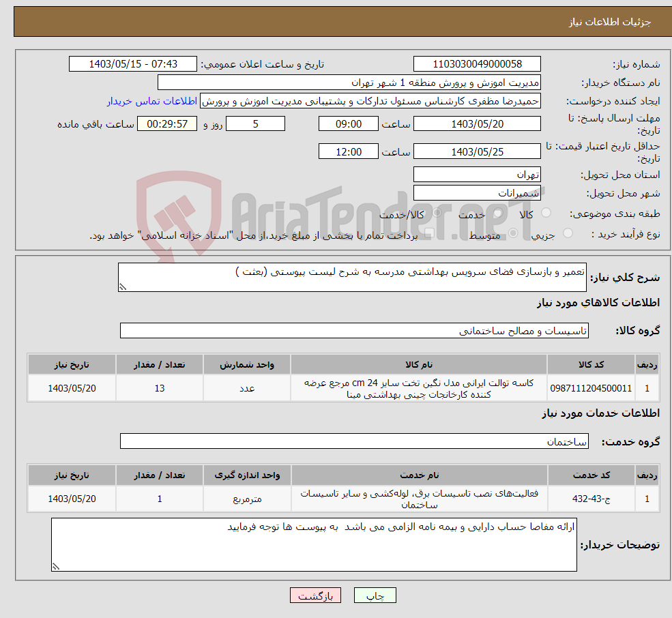Click the price validity date 1403/05/25 field

click(x=477, y=151)
